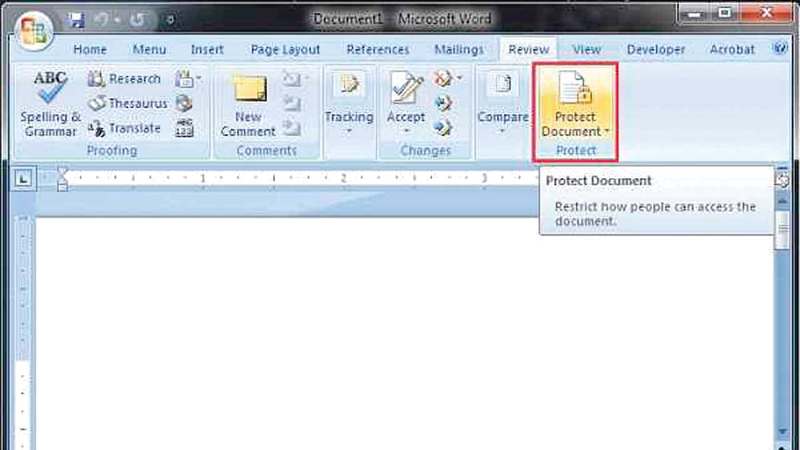Open the Research pane
Screen dimensions: 800x450
point(124,79)
